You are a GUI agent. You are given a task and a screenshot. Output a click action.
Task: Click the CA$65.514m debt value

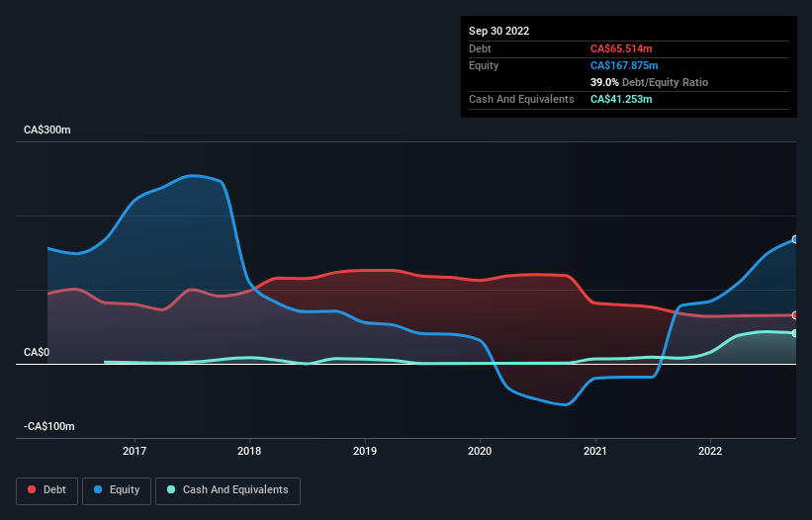(621, 48)
